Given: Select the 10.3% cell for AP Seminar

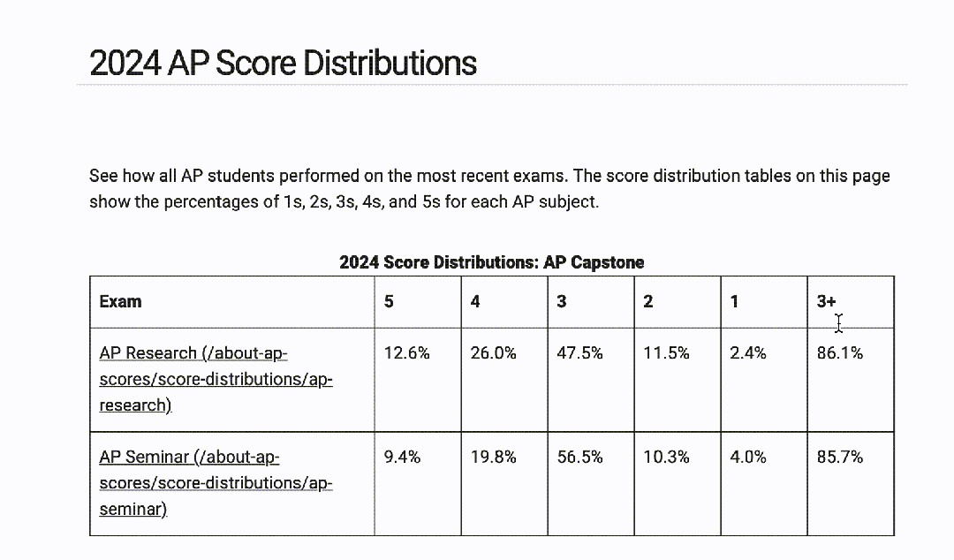Looking at the screenshot, I should [x=666, y=458].
